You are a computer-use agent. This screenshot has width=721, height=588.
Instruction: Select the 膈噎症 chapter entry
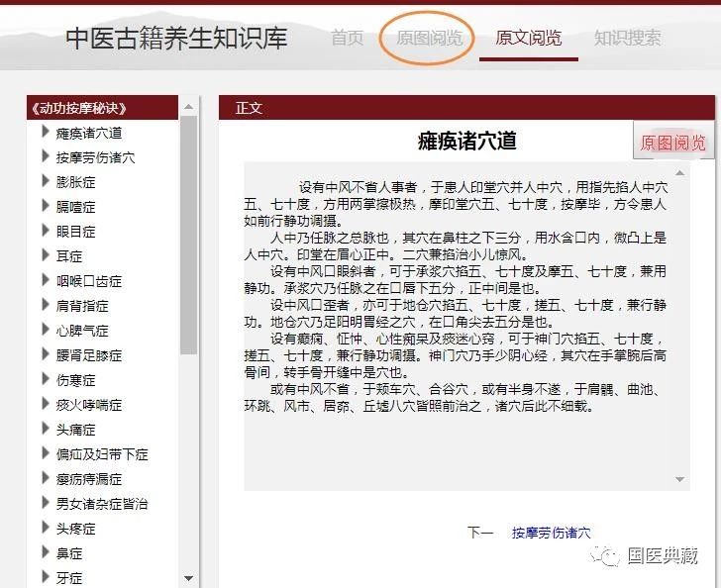75,207
